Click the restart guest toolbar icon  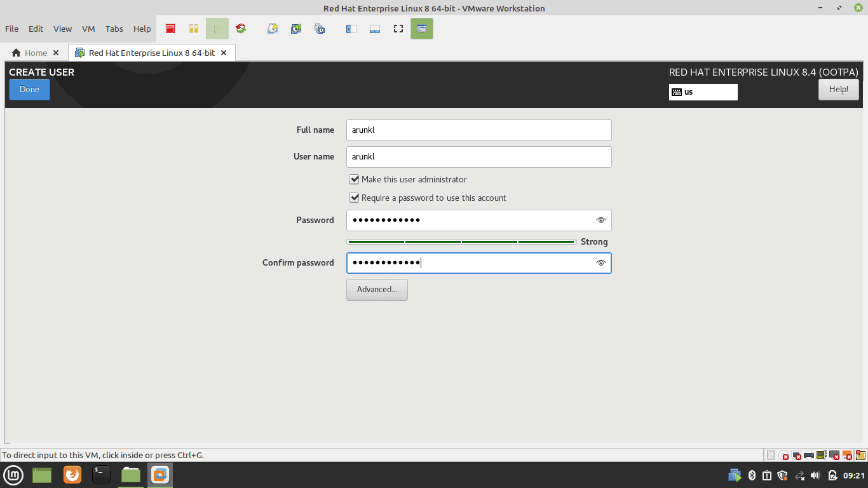[240, 29]
